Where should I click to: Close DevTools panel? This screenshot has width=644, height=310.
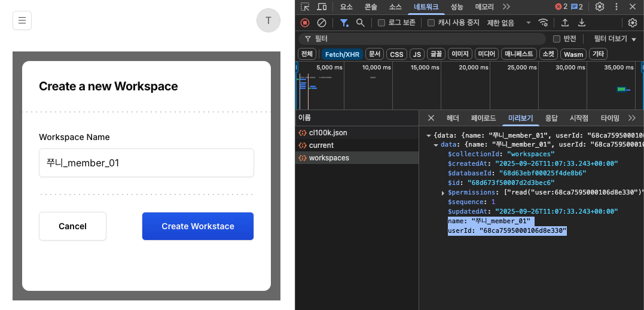tap(633, 7)
